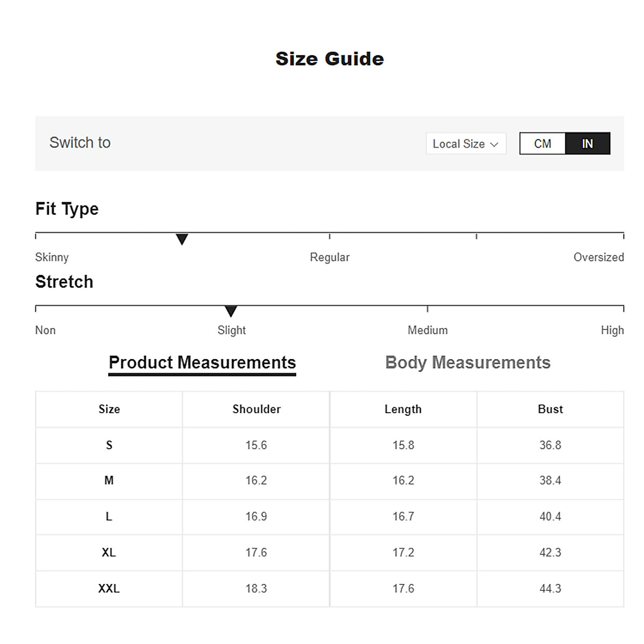Click the Size column header
Screen dimensions: 644x644
pyautogui.click(x=109, y=409)
